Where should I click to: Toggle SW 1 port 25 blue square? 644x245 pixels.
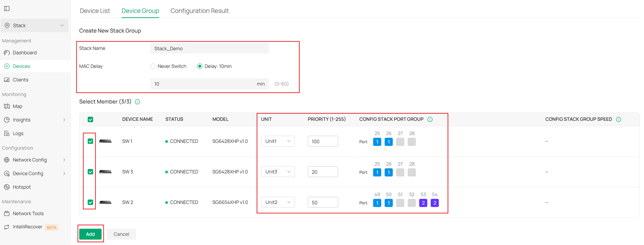pos(377,142)
